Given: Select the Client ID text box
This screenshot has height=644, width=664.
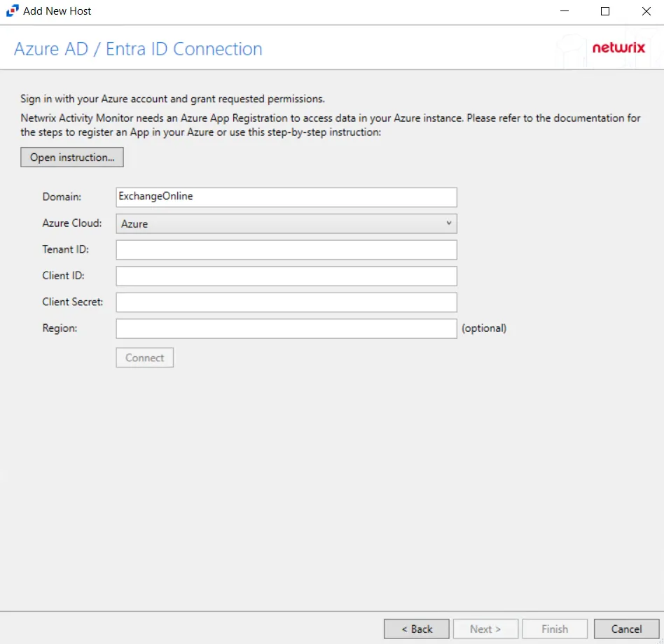Looking at the screenshot, I should (x=286, y=276).
